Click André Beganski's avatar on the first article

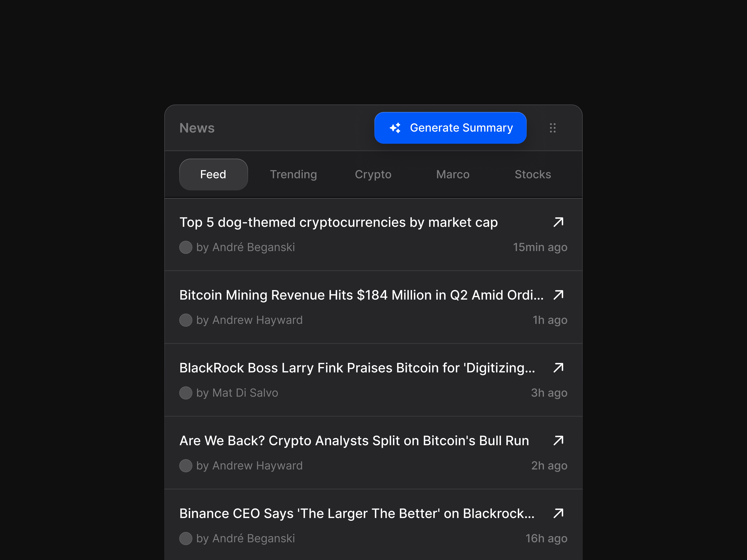coord(186,247)
